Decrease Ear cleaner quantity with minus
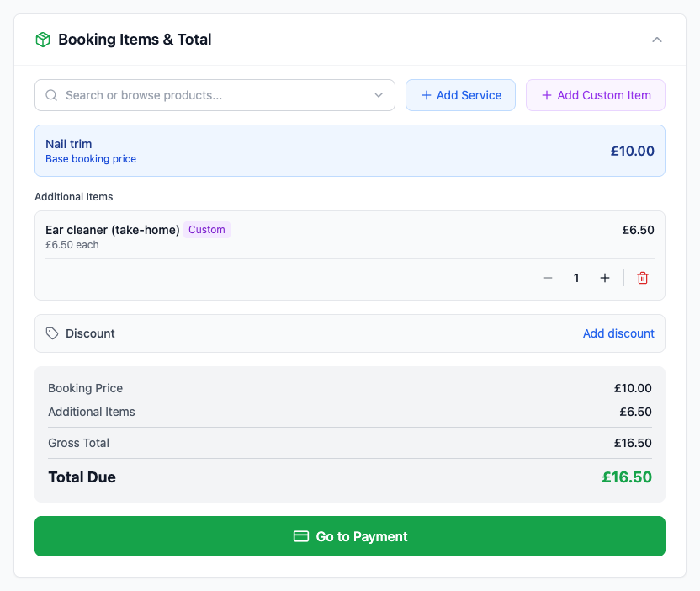Viewport: 700px width, 591px height. pos(548,278)
